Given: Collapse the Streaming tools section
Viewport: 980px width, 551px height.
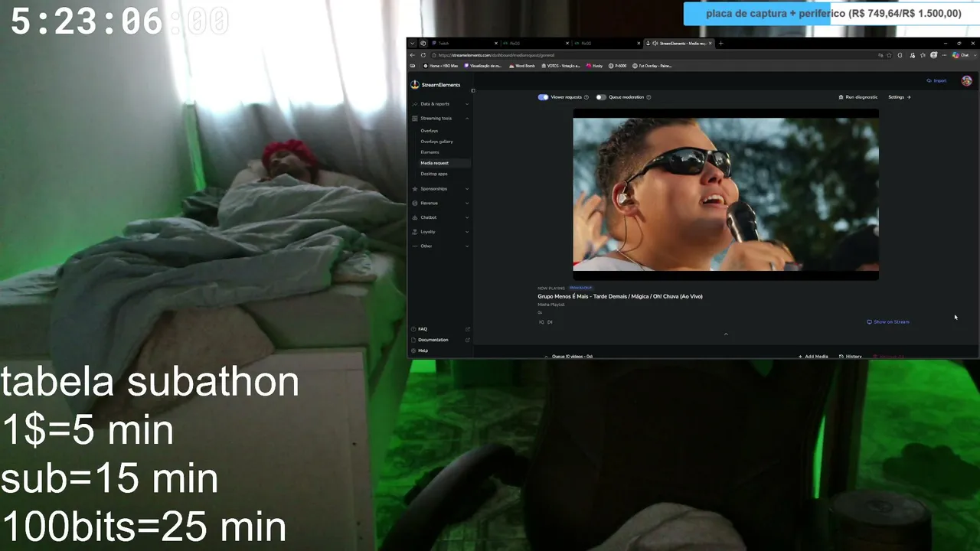Looking at the screenshot, I should tap(467, 119).
